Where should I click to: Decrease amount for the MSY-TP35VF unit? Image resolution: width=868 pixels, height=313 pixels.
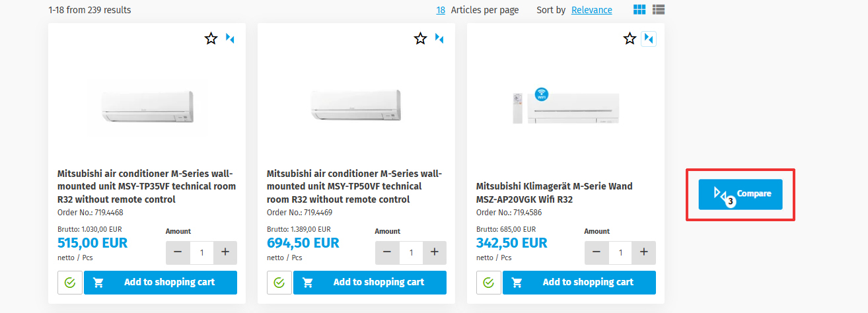click(x=178, y=252)
